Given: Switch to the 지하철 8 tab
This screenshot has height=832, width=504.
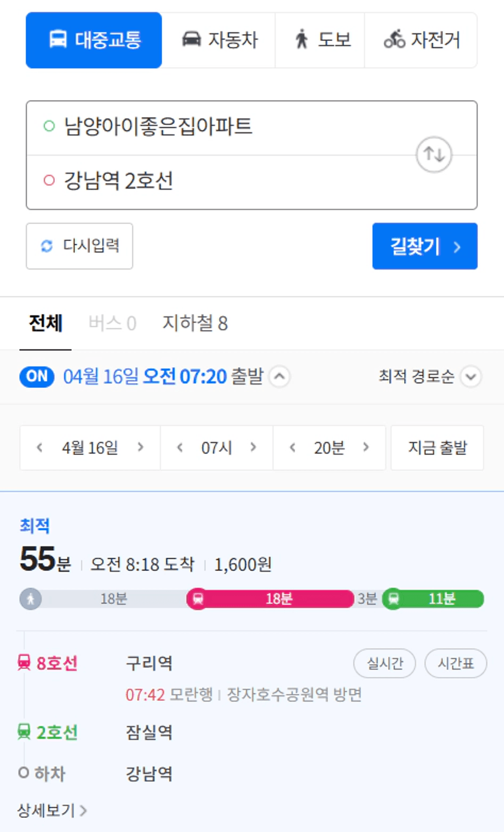Looking at the screenshot, I should point(195,323).
